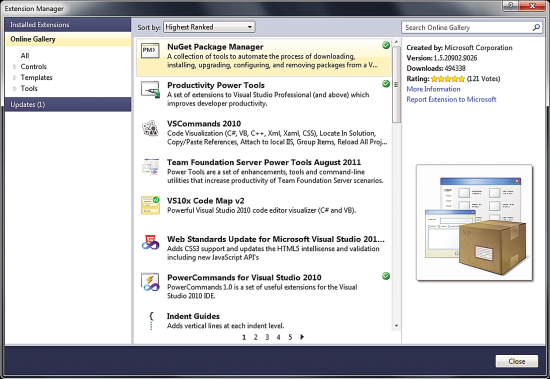Close the Extension Manager window

coord(532,6)
